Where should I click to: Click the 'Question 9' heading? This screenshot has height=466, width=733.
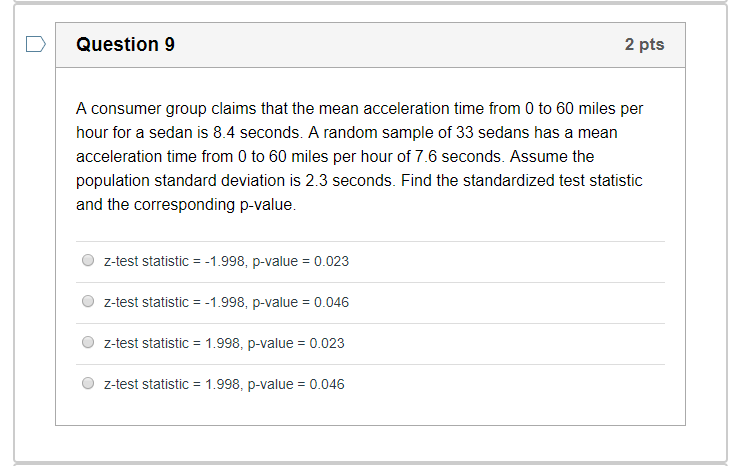click(125, 44)
